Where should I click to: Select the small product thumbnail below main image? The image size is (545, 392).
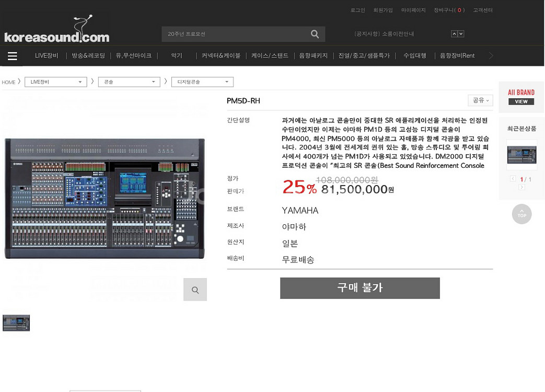pyautogui.click(x=16, y=323)
